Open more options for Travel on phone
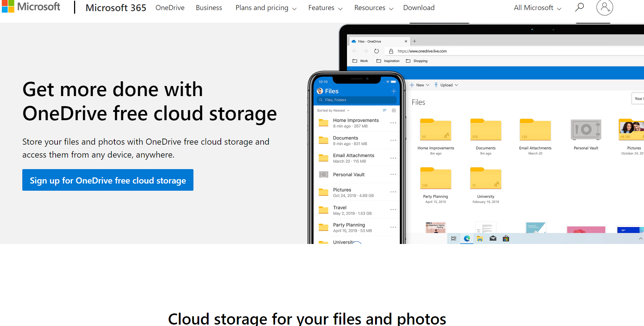This screenshot has width=644, height=326. pyautogui.click(x=393, y=210)
